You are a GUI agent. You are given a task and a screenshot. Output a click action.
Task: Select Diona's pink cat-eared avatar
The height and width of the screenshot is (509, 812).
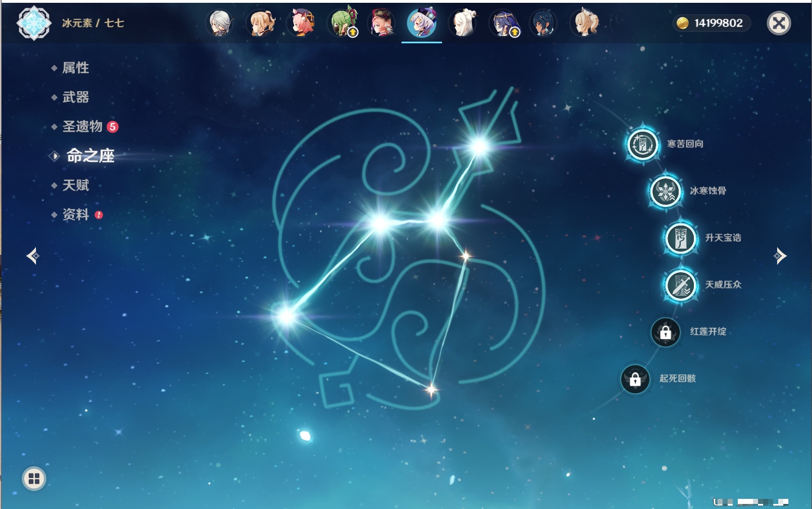tap(301, 23)
